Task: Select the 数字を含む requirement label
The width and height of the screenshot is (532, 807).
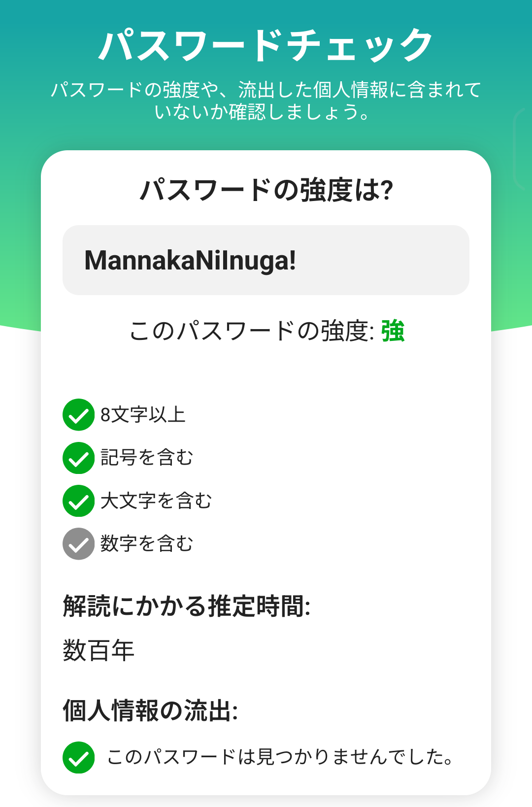Action: tap(147, 543)
